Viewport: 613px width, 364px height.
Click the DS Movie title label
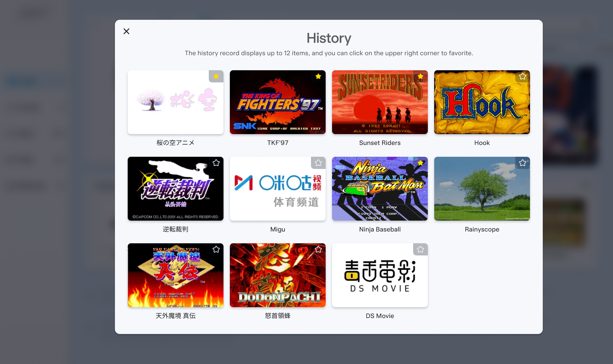[x=380, y=316]
